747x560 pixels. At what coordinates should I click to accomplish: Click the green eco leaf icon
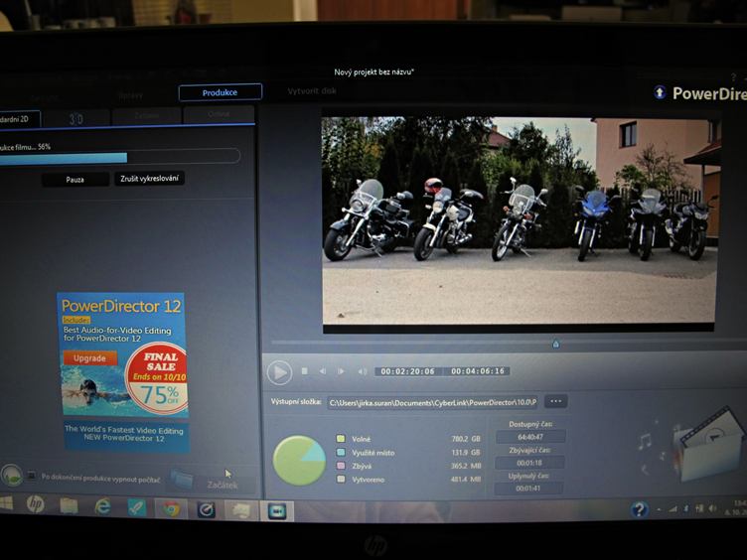(12, 475)
